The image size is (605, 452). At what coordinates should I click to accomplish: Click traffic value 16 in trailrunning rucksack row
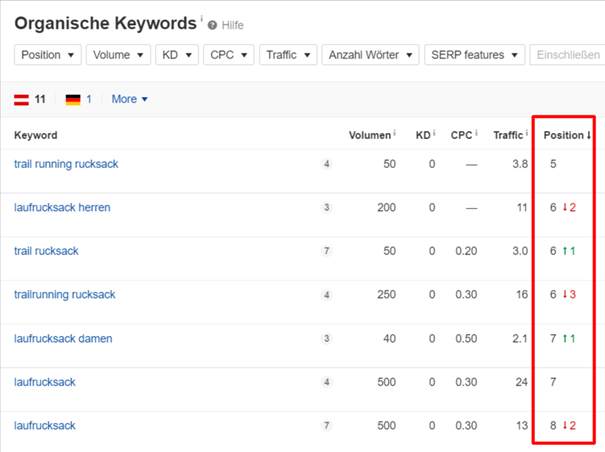(x=522, y=295)
